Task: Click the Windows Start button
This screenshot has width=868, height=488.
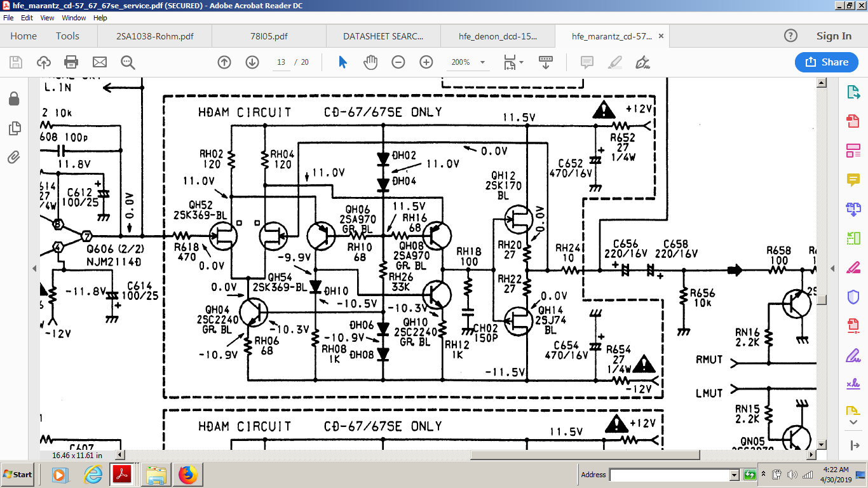Action: (18, 475)
